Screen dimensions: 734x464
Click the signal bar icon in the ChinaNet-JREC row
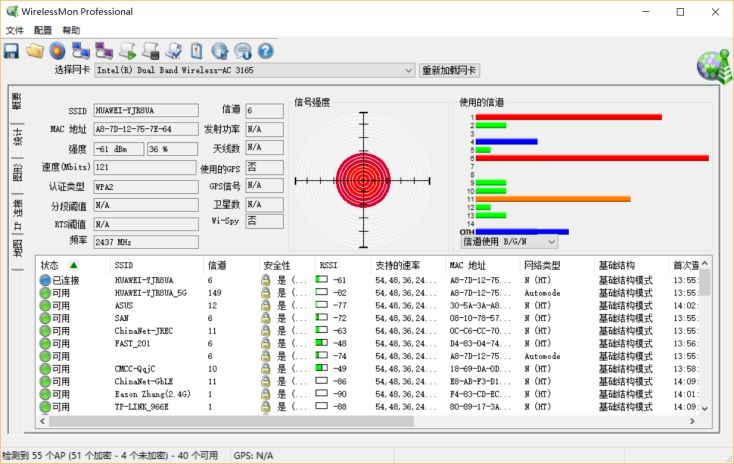322,330
